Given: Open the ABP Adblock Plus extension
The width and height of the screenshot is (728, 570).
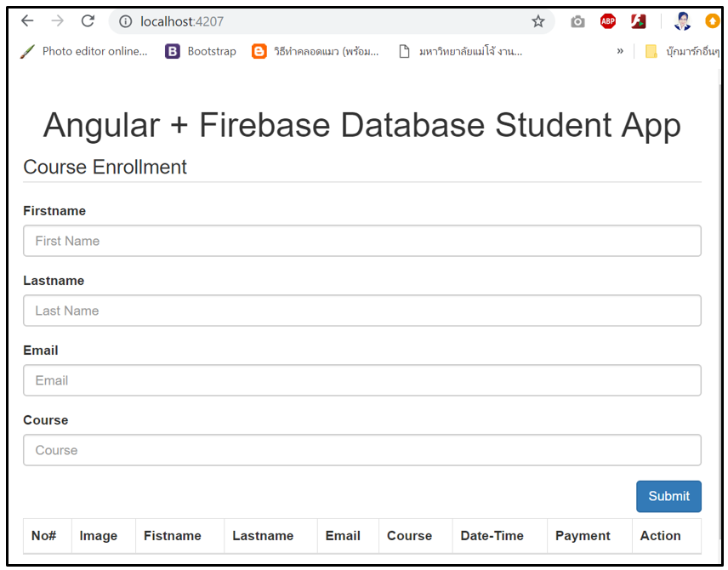Looking at the screenshot, I should pyautogui.click(x=607, y=21).
